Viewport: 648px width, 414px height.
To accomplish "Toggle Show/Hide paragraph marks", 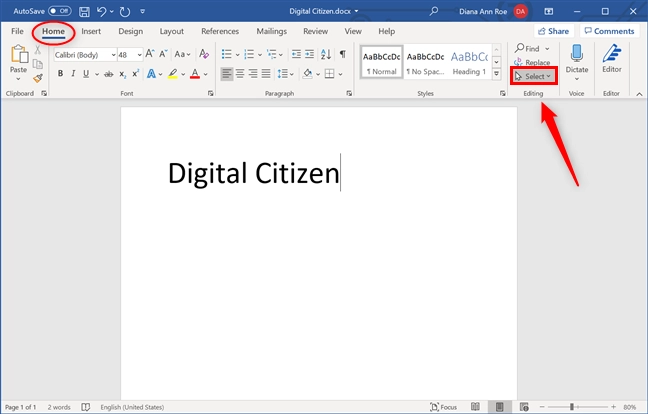I will click(x=343, y=54).
